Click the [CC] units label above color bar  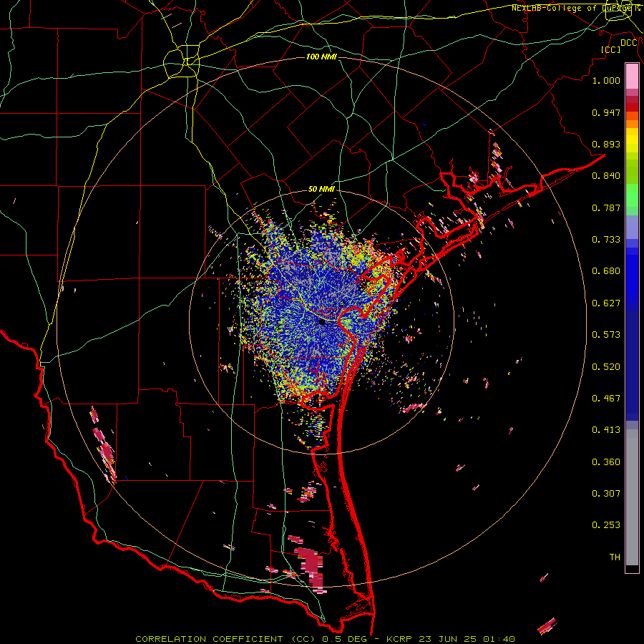(611, 49)
